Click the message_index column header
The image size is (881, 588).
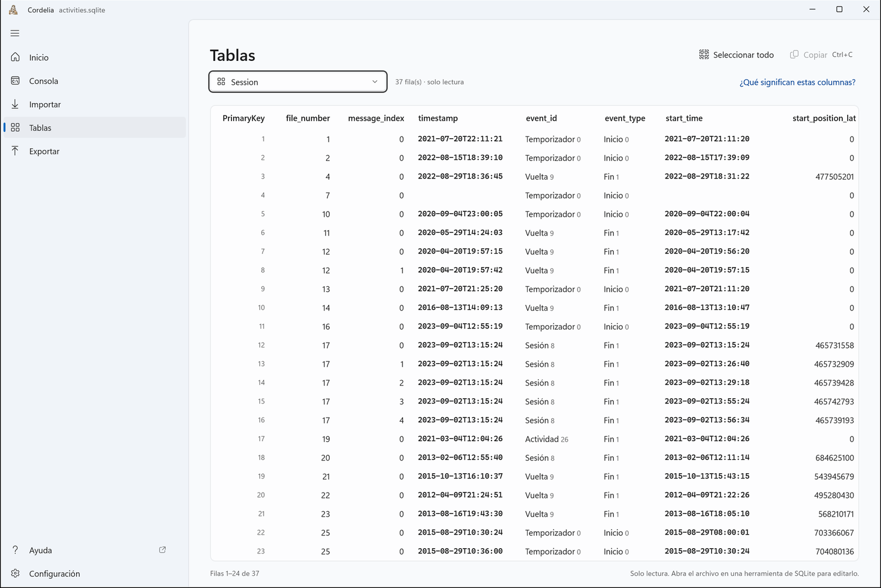click(376, 118)
